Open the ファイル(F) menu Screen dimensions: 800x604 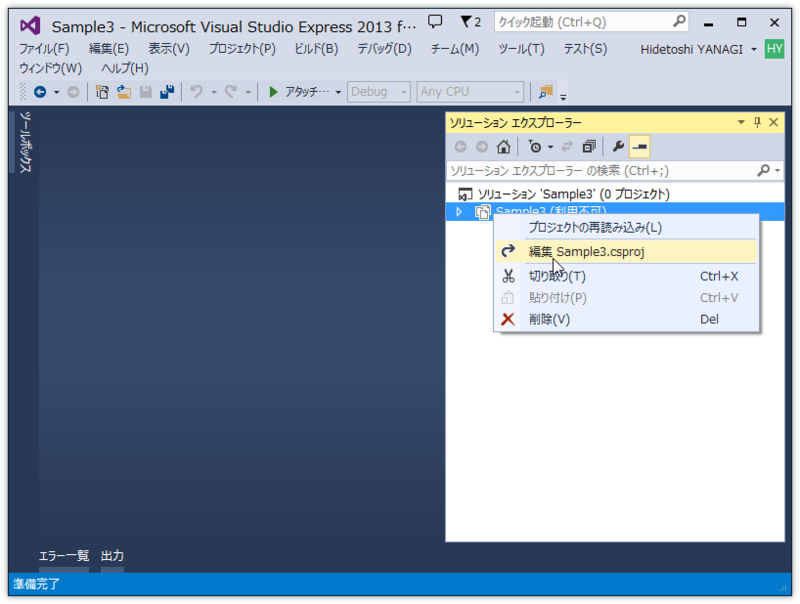click(44, 49)
